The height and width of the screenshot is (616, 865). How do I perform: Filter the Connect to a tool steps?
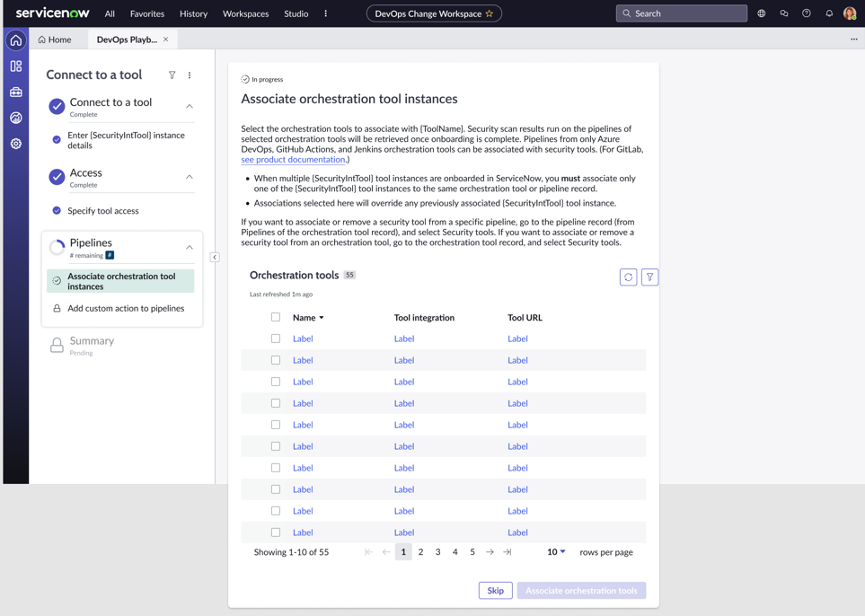pyautogui.click(x=172, y=75)
